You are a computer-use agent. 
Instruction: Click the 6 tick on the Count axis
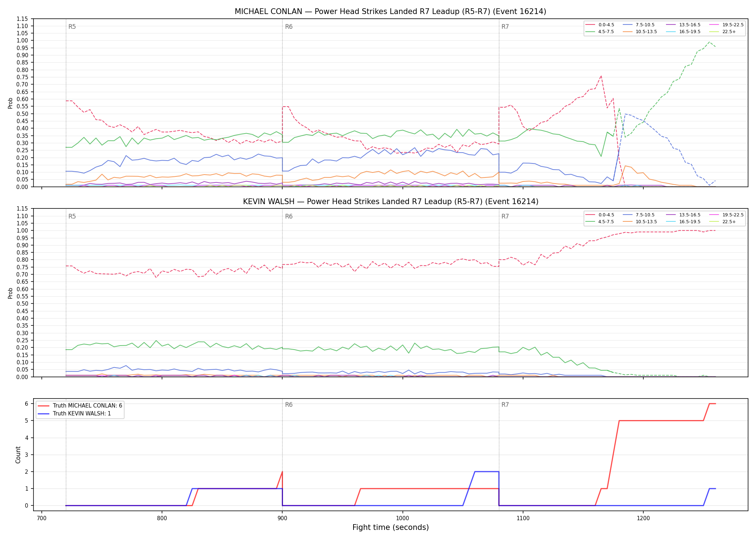click(x=27, y=404)
